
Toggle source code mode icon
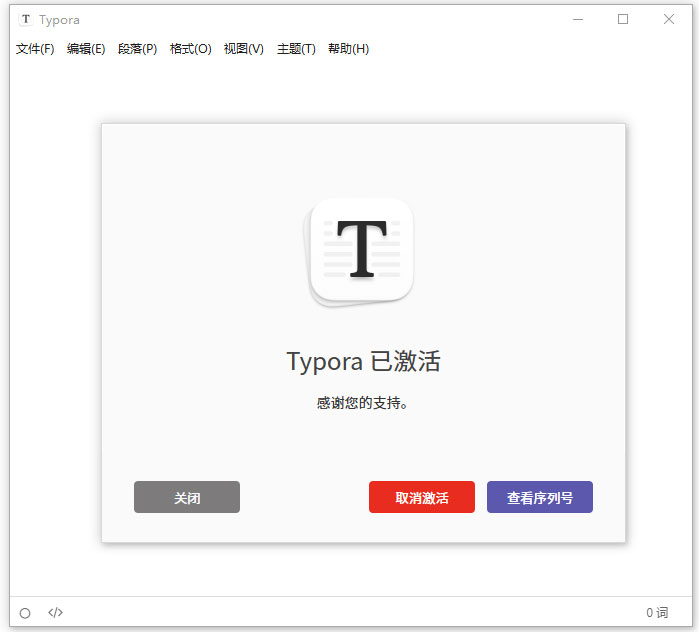pyautogui.click(x=55, y=613)
